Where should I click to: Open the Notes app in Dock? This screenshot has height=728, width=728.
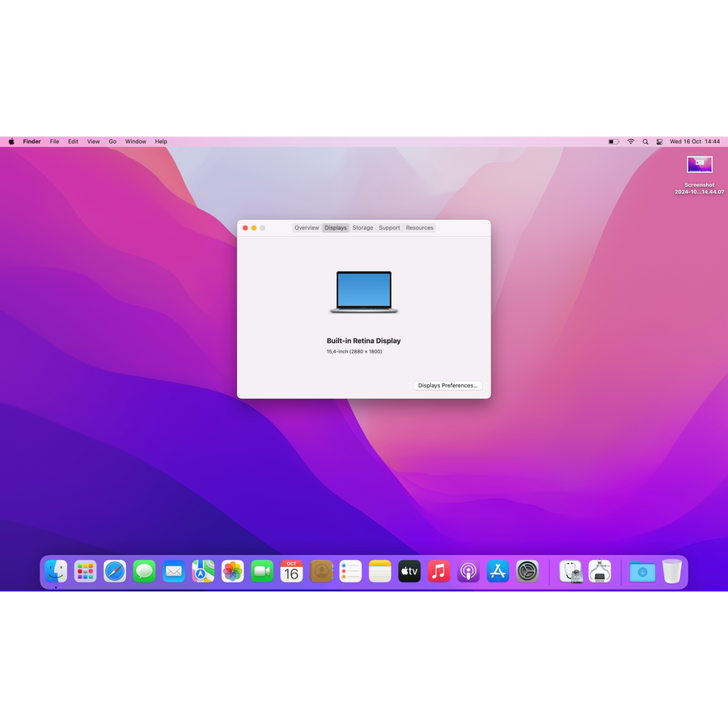tap(380, 572)
